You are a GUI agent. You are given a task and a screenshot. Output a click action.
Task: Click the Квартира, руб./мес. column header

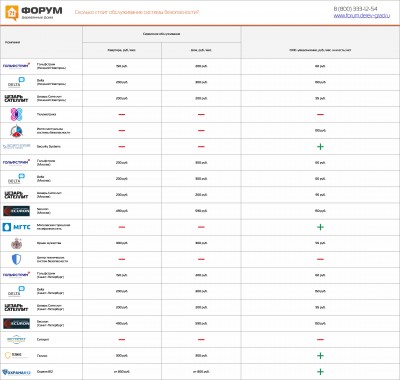(122, 50)
